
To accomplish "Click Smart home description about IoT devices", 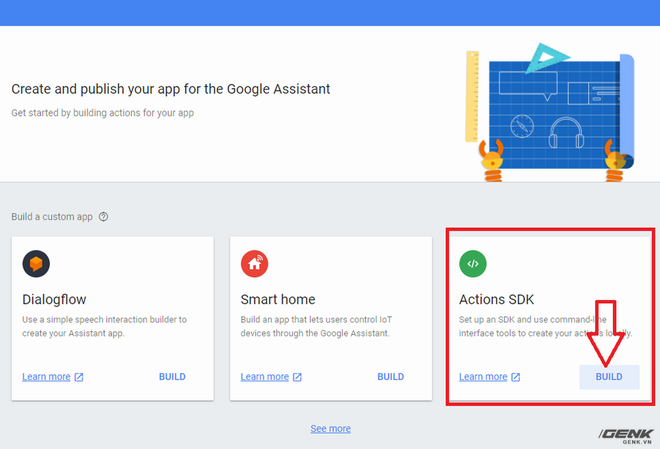I will point(316,326).
